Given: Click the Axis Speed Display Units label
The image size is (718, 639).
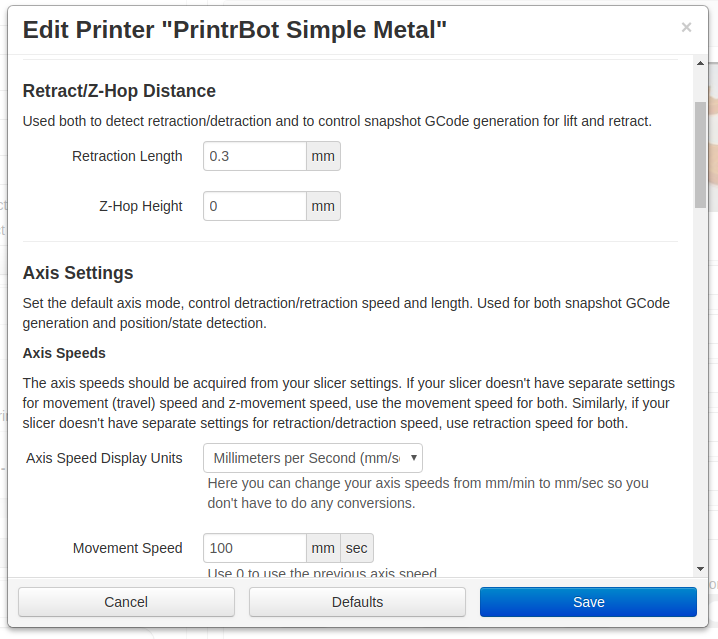Looking at the screenshot, I should pyautogui.click(x=104, y=458).
